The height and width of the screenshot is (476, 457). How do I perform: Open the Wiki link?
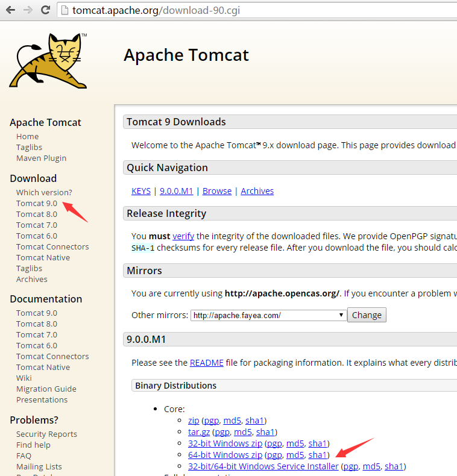[24, 378]
